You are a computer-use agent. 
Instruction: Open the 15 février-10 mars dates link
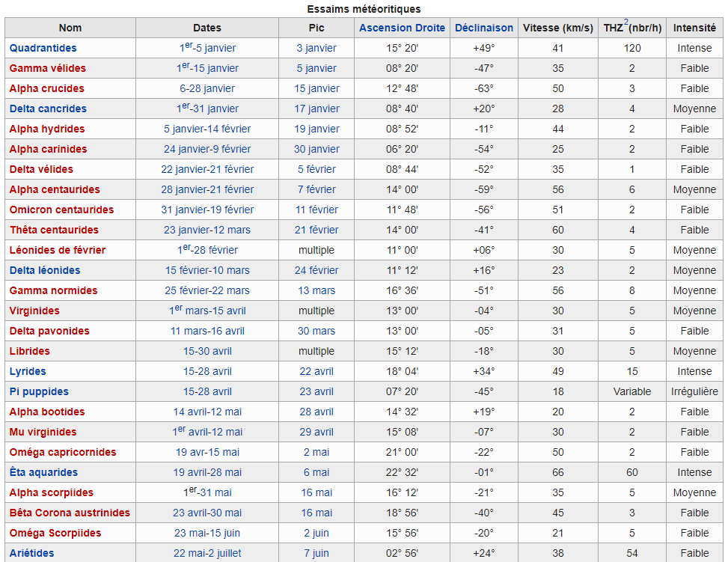pos(207,270)
